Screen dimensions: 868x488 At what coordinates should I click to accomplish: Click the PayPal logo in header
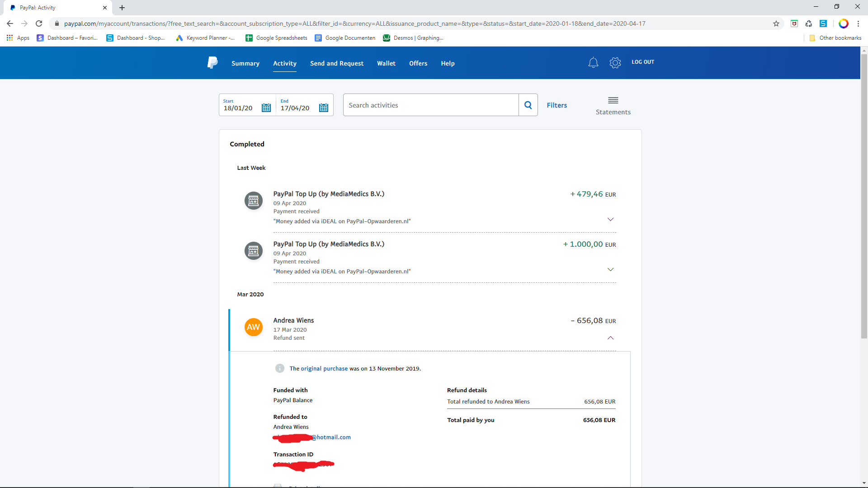[x=212, y=62]
